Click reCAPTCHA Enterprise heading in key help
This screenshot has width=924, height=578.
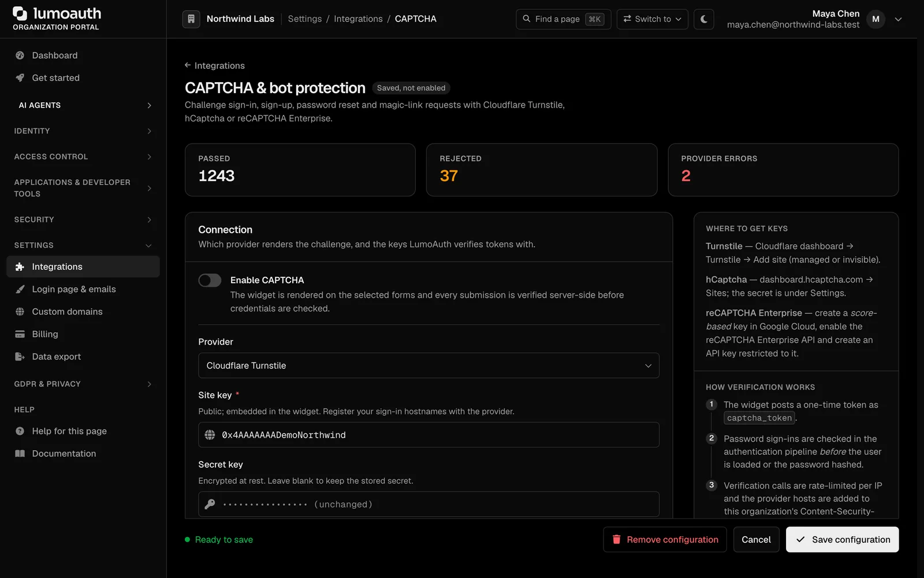pos(754,313)
